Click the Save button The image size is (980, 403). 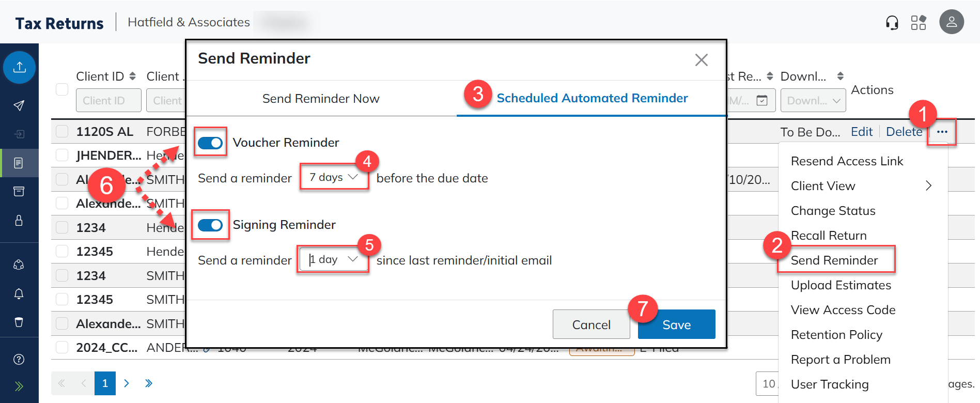click(676, 324)
